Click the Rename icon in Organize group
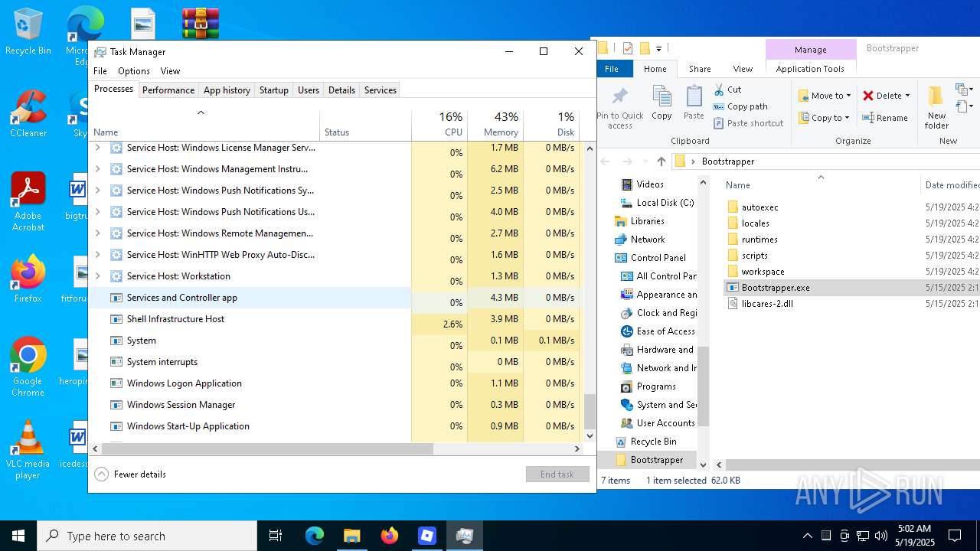980x551 pixels. pos(868,118)
